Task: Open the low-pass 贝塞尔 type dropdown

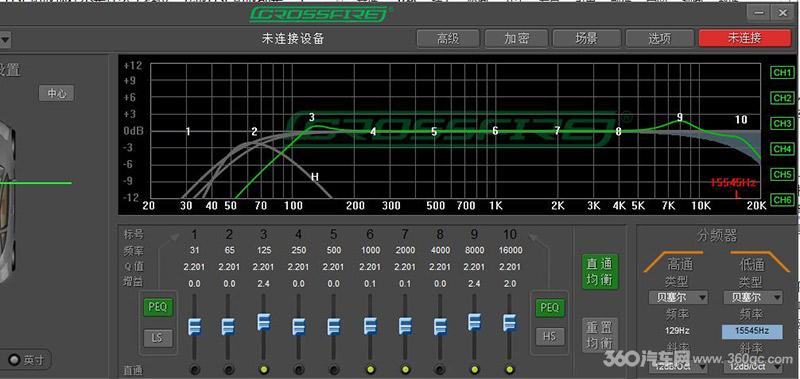Action: [x=753, y=297]
